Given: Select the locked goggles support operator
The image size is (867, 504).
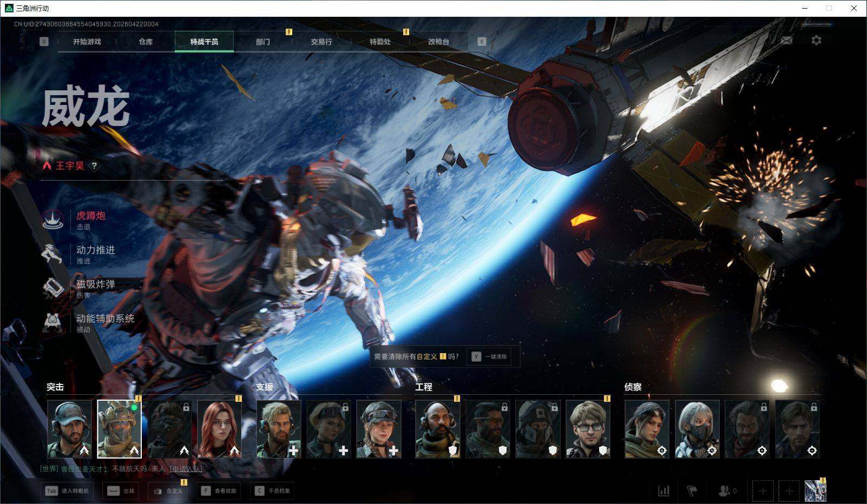Looking at the screenshot, I should point(329,429).
